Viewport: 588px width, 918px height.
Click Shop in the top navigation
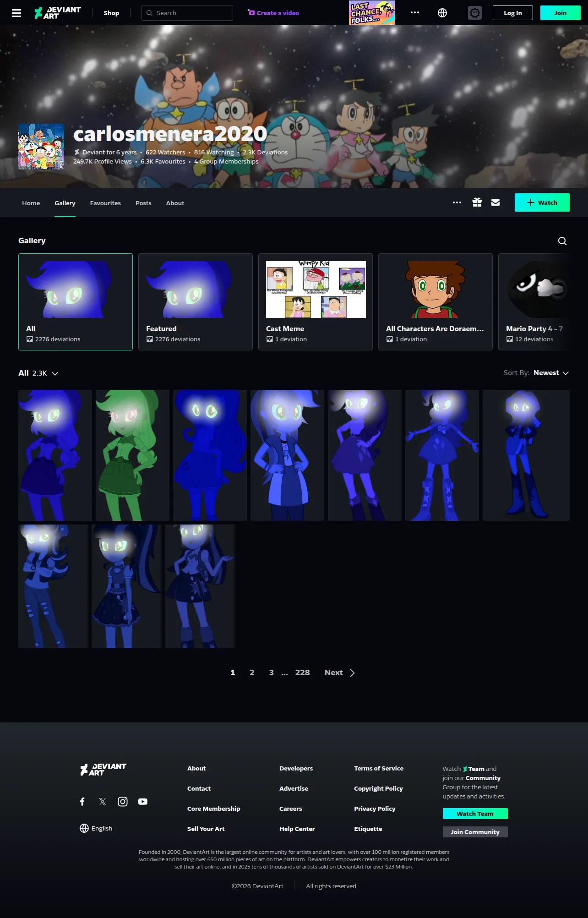(x=111, y=13)
